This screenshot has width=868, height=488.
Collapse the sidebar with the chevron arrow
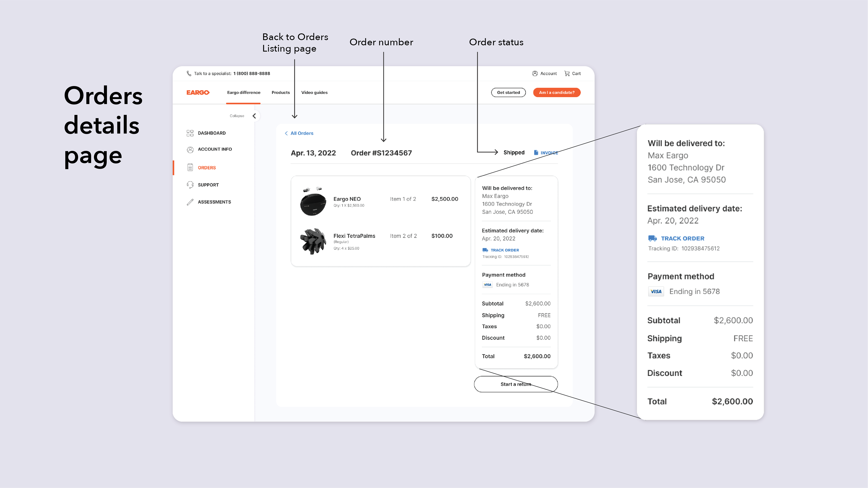254,116
